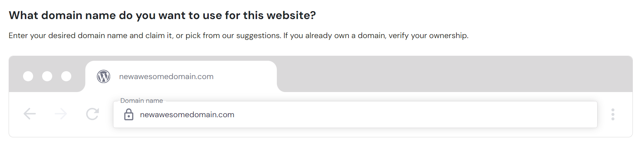Click the "Enter your desired domain name" text
The height and width of the screenshot is (151, 644).
coord(68,36)
